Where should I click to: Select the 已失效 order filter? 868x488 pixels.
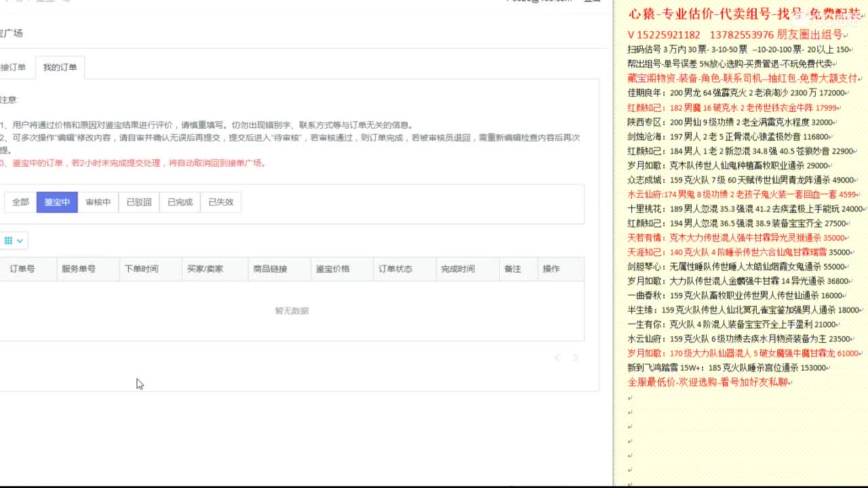coord(220,202)
